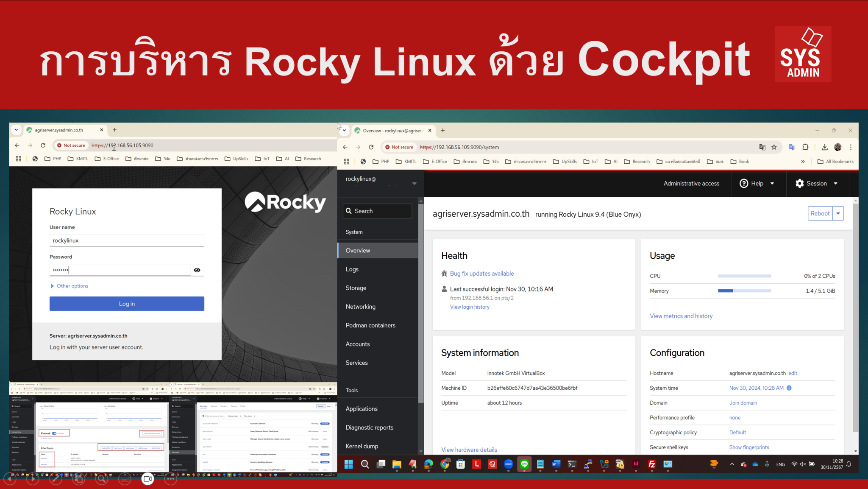Open the Reboot split-button dropdown arrow
This screenshot has width=868, height=489.
pyautogui.click(x=838, y=213)
